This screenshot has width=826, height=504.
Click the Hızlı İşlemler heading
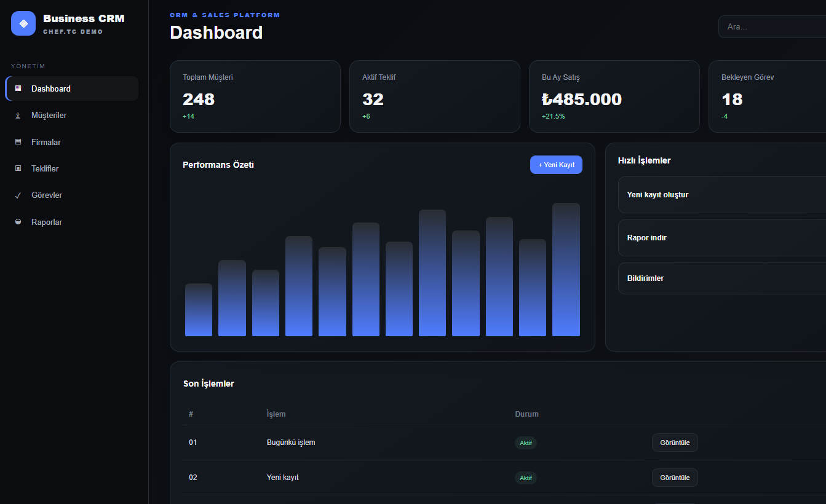click(x=644, y=160)
